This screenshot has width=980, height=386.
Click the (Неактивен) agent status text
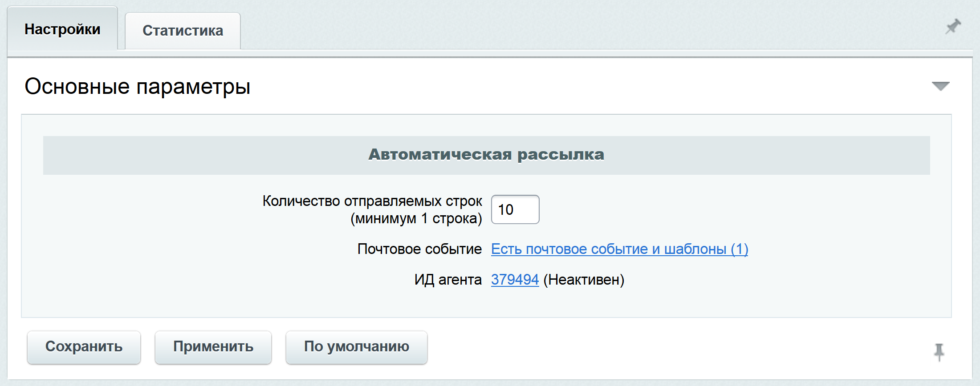(584, 280)
